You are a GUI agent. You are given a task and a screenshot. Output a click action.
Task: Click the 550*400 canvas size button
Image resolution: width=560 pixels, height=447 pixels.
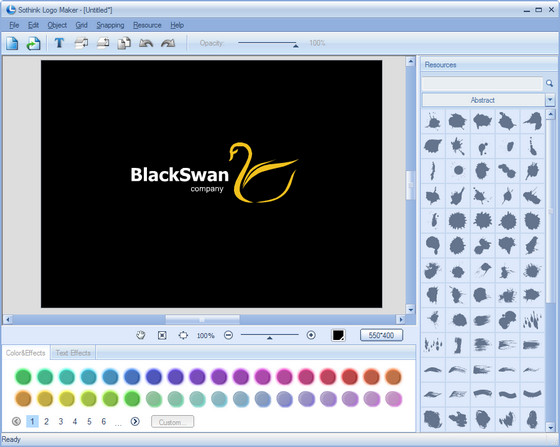[x=381, y=335]
